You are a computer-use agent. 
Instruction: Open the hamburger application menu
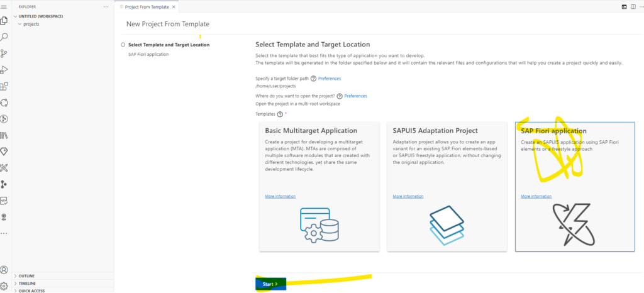[x=4, y=6]
